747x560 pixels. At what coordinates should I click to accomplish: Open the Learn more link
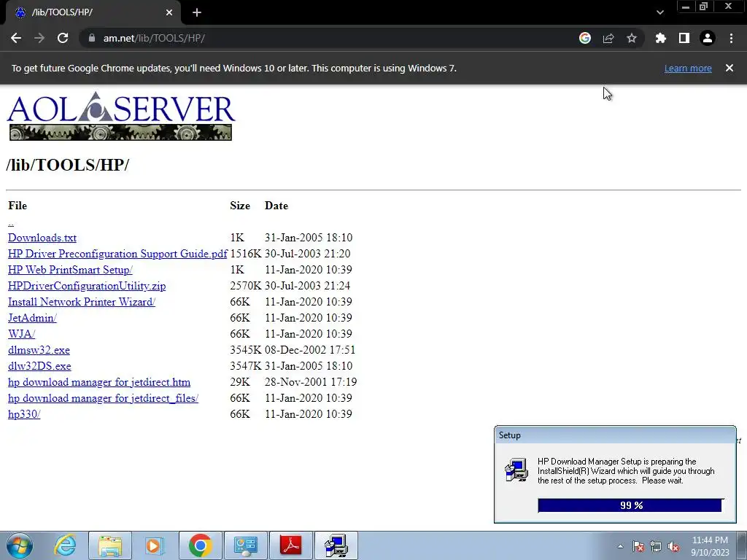point(688,68)
